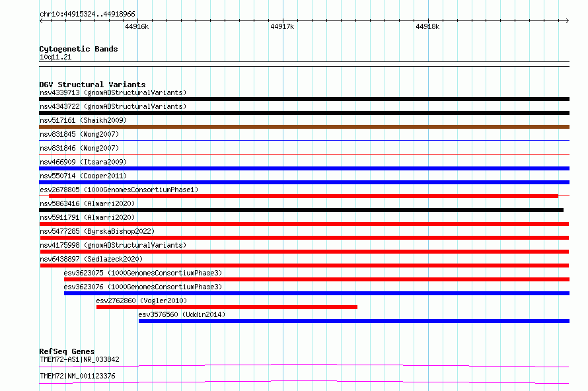This screenshot has height=391, width=588.
Task: Select nsv6438897 (Sedlazeck2020) label
Action: pyautogui.click(x=91, y=259)
